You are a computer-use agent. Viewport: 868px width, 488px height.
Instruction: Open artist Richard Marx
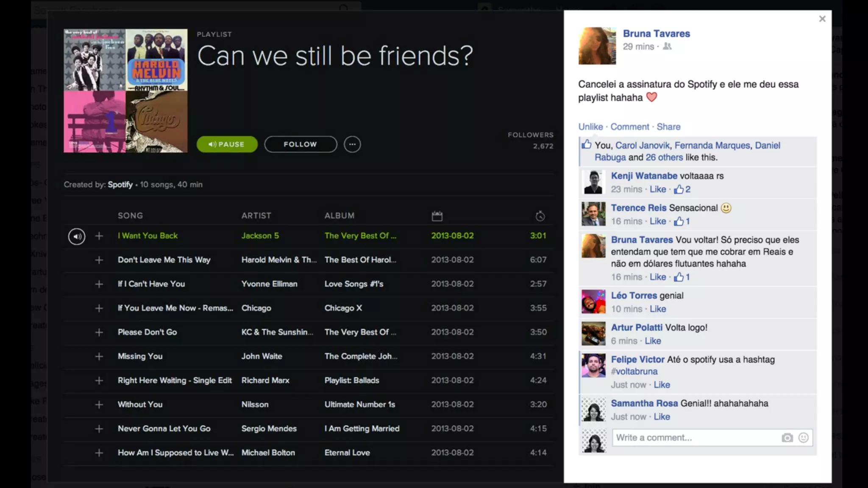265,380
